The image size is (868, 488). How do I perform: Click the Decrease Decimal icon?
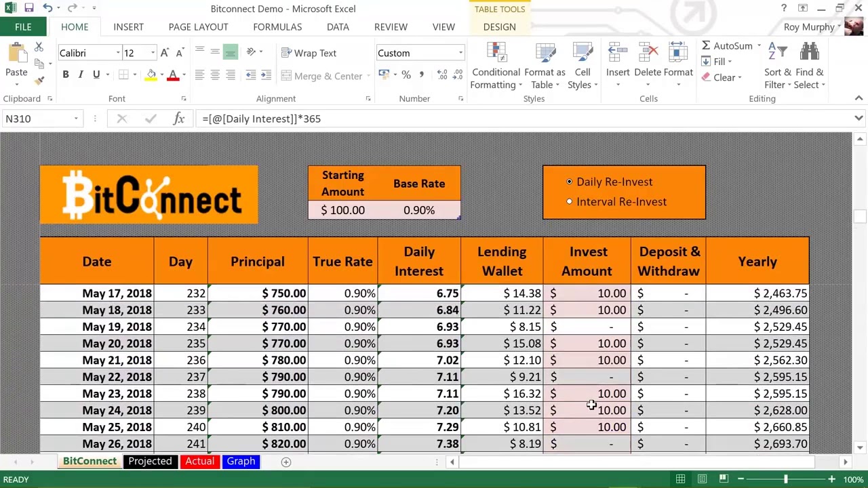point(457,75)
